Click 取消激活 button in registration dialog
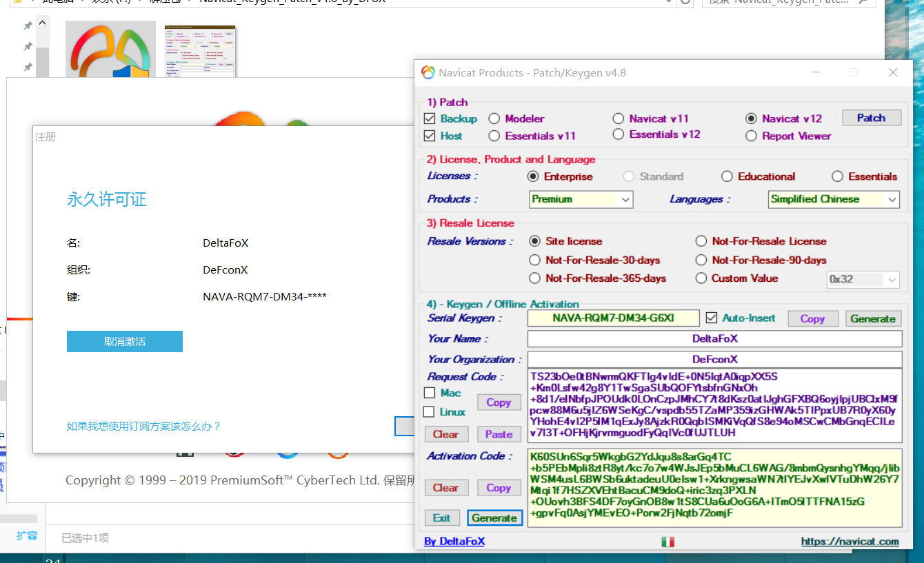924x563 pixels. click(125, 341)
